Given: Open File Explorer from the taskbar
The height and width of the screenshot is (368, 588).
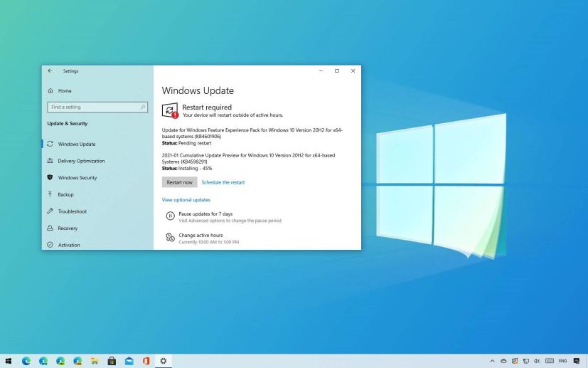Looking at the screenshot, I should tap(95, 361).
